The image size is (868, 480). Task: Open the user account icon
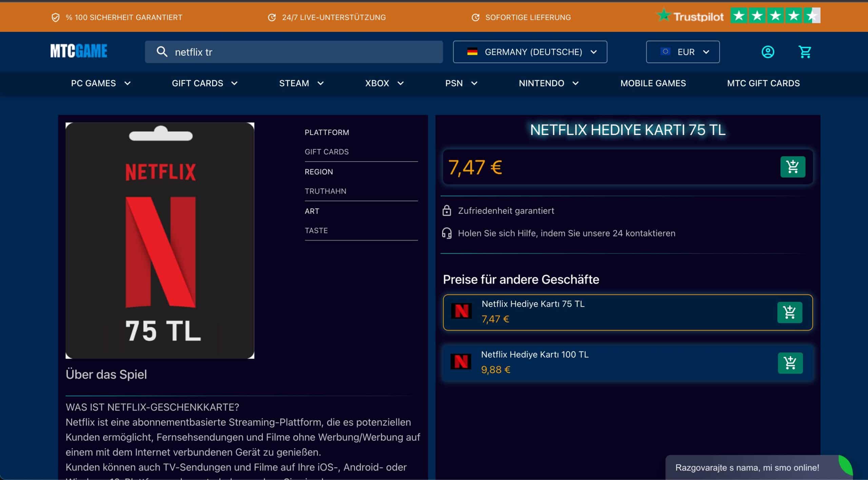(768, 52)
